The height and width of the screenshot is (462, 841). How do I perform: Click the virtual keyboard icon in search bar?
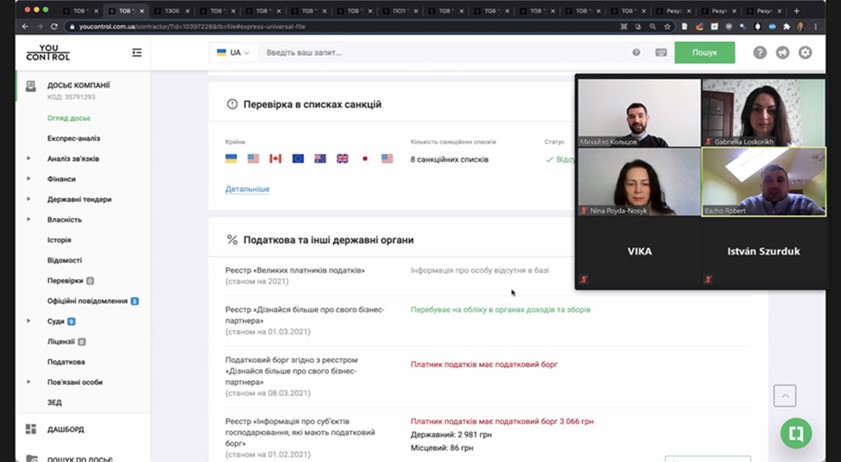(x=661, y=53)
